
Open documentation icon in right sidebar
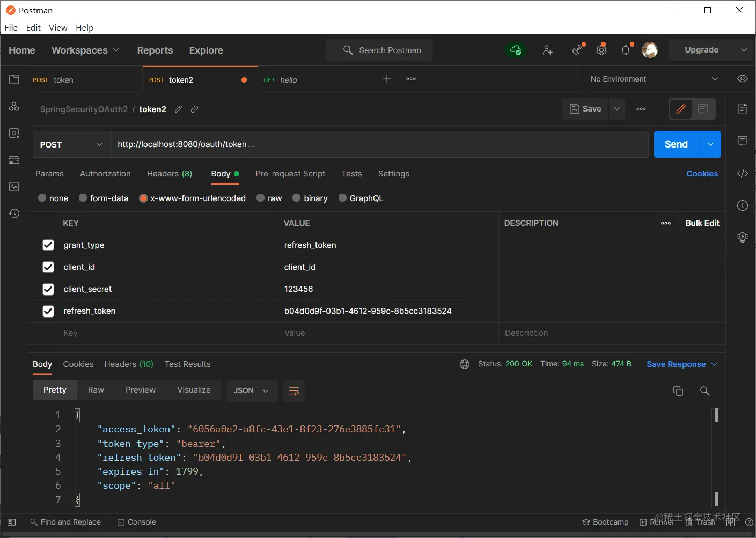(x=743, y=109)
